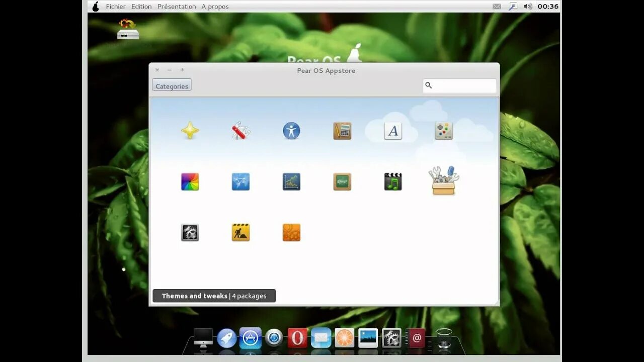Open the mail indicator in top panel
The image size is (644, 362).
[x=497, y=7]
